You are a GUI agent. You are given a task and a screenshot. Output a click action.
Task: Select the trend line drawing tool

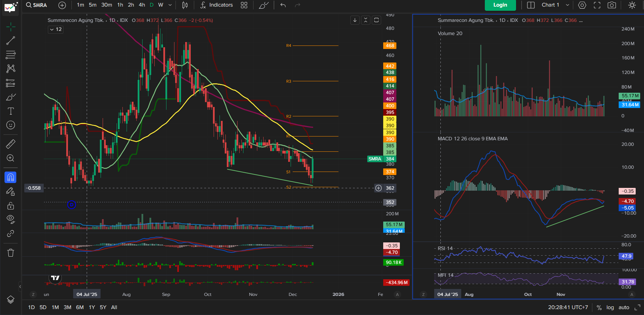11,41
